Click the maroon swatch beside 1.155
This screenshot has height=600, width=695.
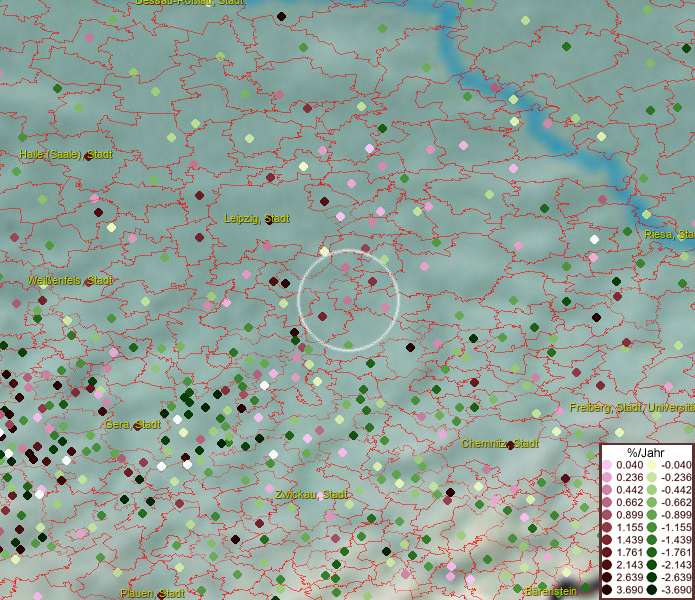(x=607, y=527)
